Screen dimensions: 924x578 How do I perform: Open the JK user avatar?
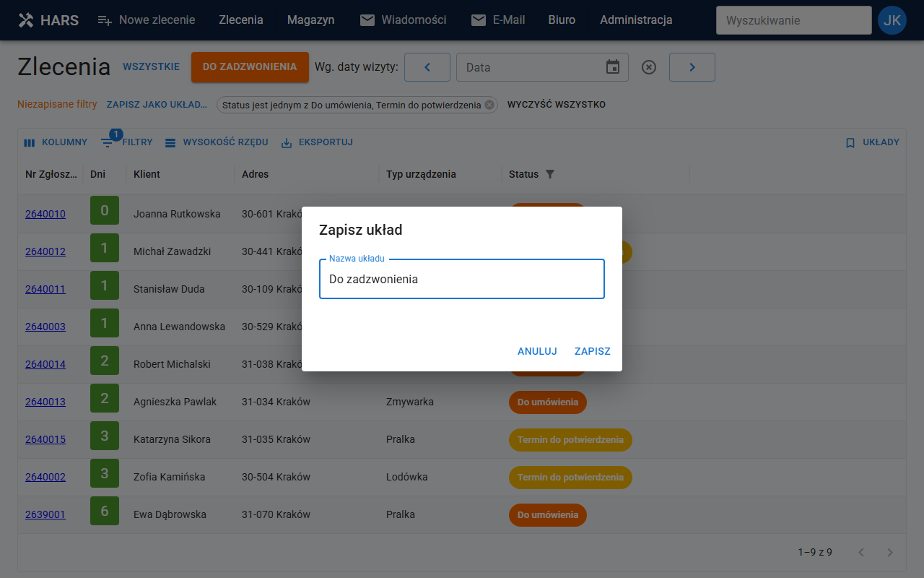click(x=892, y=20)
